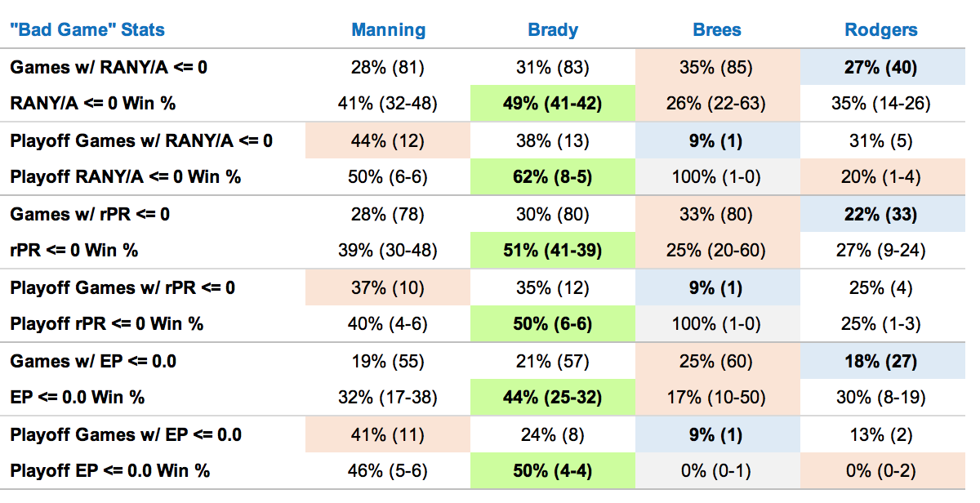Click Brady's 51% (41-39) cell
This screenshot has height=503, width=980.
pyautogui.click(x=553, y=250)
